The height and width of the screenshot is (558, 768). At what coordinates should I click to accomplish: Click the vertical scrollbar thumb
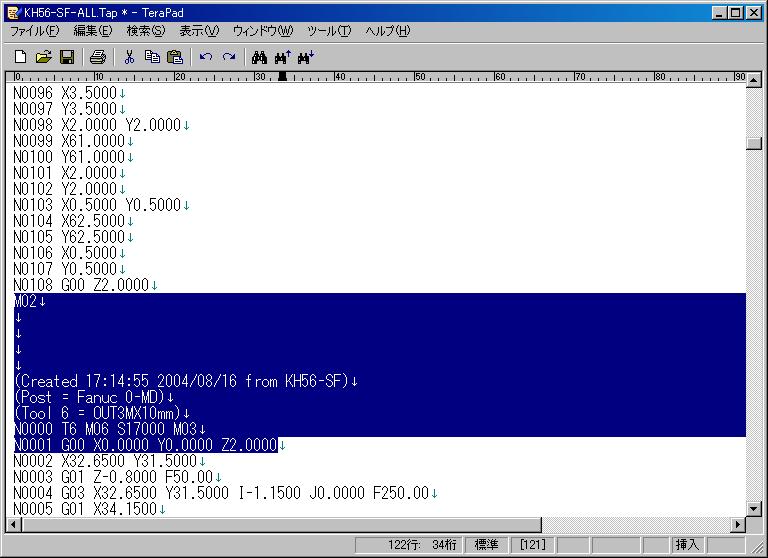(754, 143)
